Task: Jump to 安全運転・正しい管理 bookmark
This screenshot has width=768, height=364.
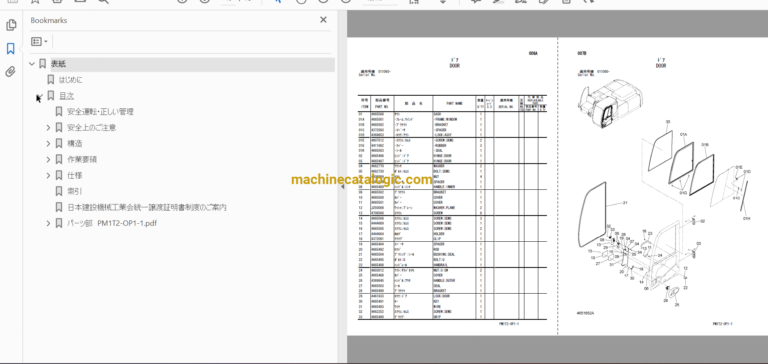Action: tap(100, 112)
